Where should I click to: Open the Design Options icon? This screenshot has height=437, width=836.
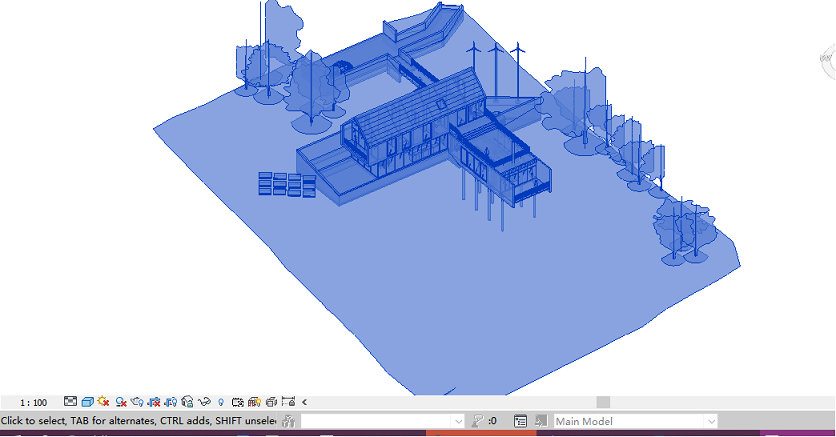(x=520, y=422)
